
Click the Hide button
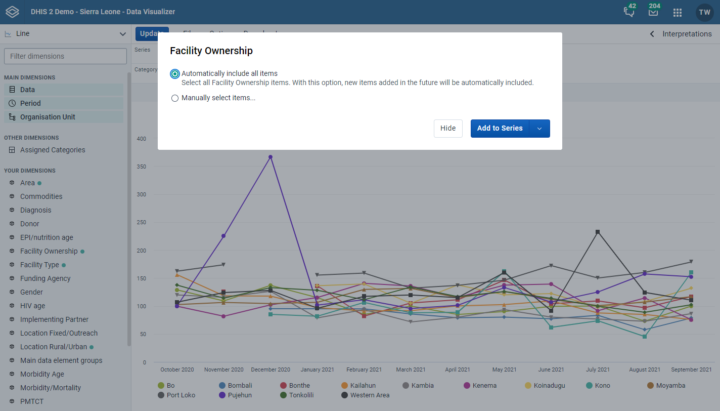click(x=448, y=128)
